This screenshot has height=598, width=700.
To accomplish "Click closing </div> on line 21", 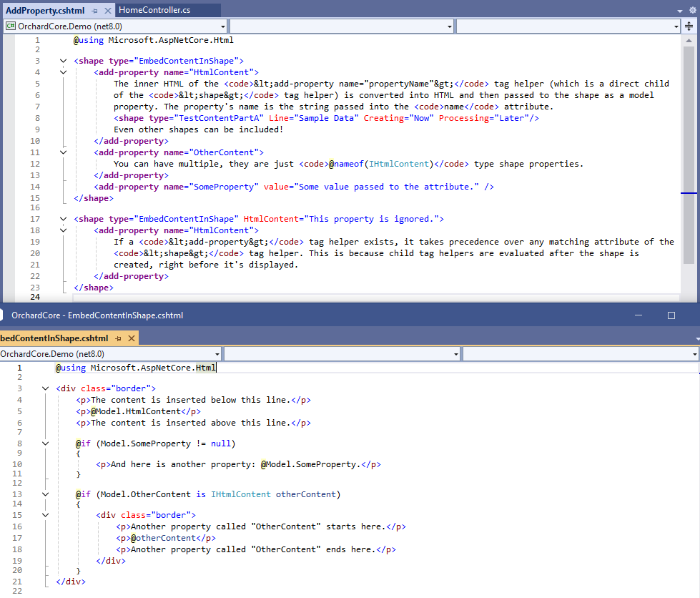I will [71, 582].
